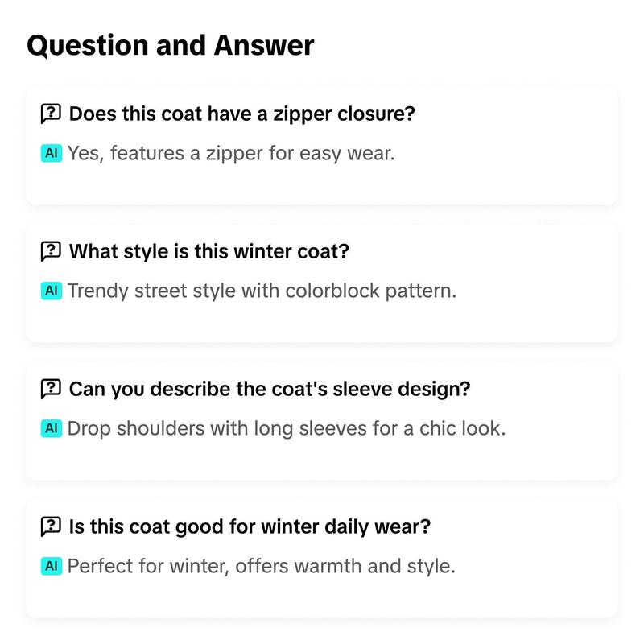Screen dimensions: 644x644
Task: Open question 'Does this coat have a zipper closure?'
Action: [x=242, y=114]
